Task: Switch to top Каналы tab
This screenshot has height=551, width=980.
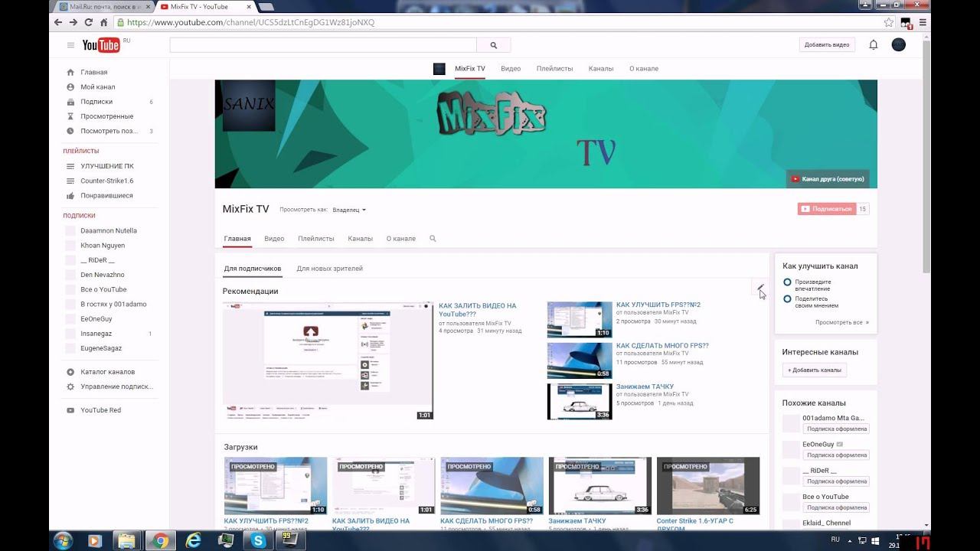Action: pos(601,69)
